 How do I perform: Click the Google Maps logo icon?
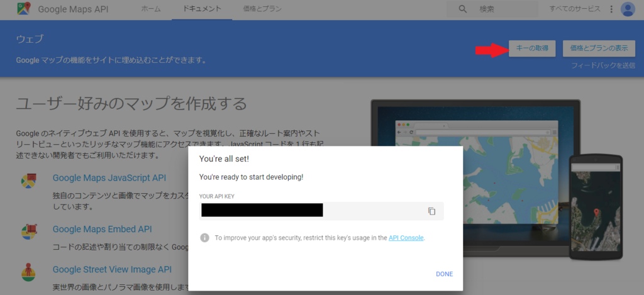(24, 9)
